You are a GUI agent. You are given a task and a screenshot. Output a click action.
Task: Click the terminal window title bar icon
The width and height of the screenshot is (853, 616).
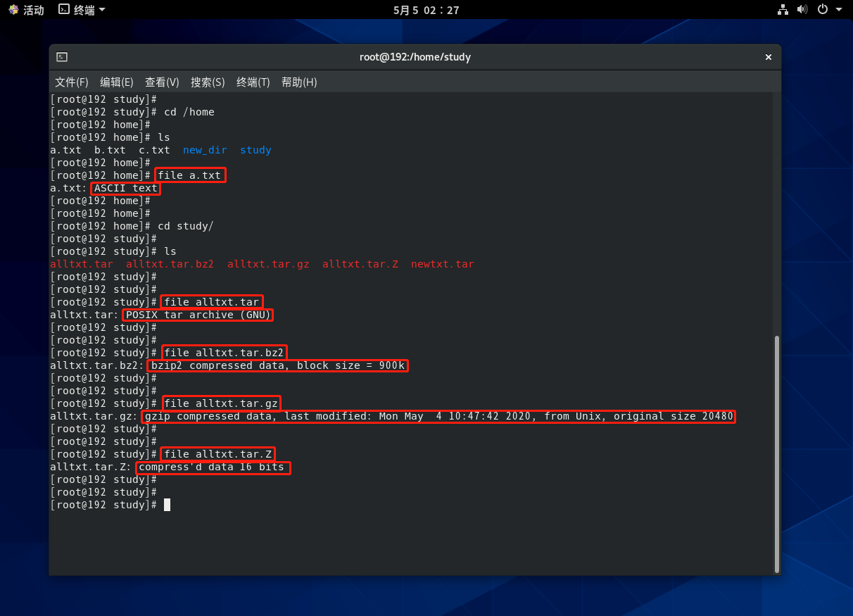(x=62, y=57)
